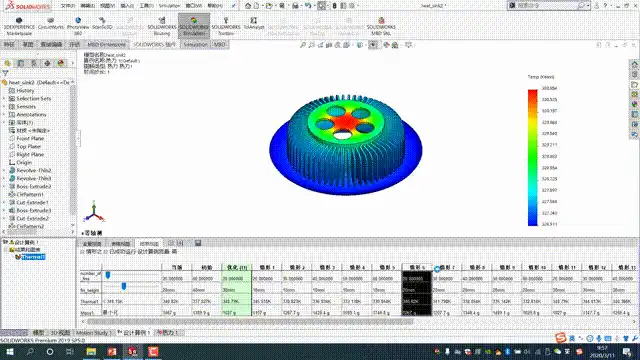
Task: Switch to the 3D 视图 bottom tab
Action: pyautogui.click(x=60, y=333)
